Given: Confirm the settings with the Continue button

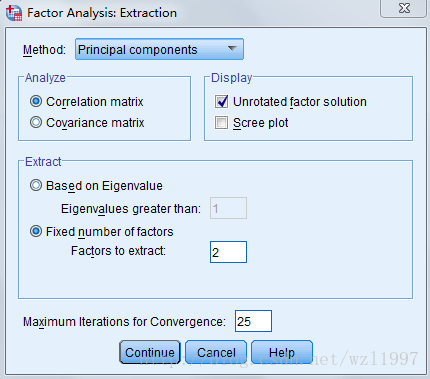Looking at the screenshot, I should [150, 352].
